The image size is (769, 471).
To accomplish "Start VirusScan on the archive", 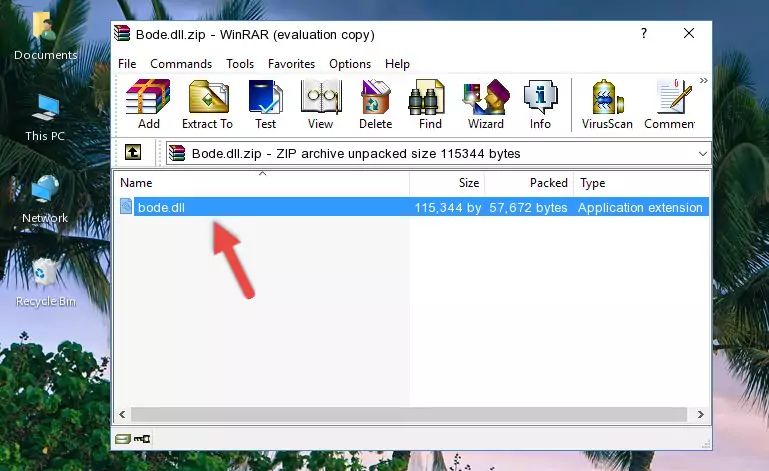I will tap(607, 105).
